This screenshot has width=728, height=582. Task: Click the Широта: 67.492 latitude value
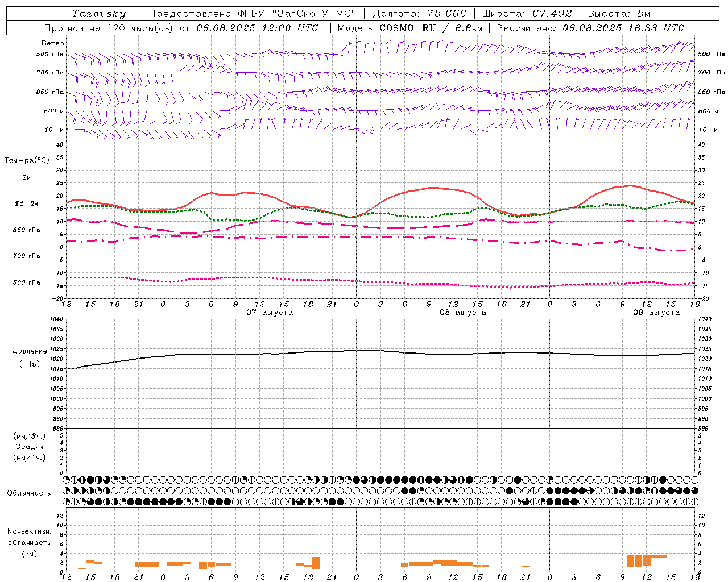527,14
